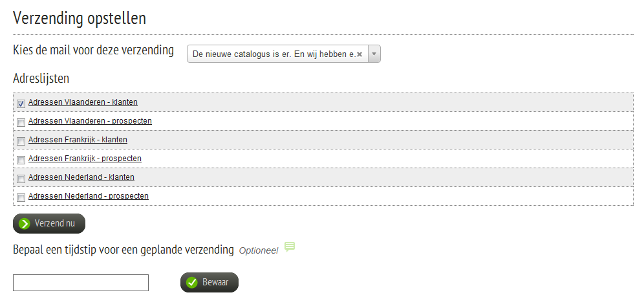Click green arrow icon on Verzend nu
Viewport: 644px width, 308px height.
click(25, 224)
